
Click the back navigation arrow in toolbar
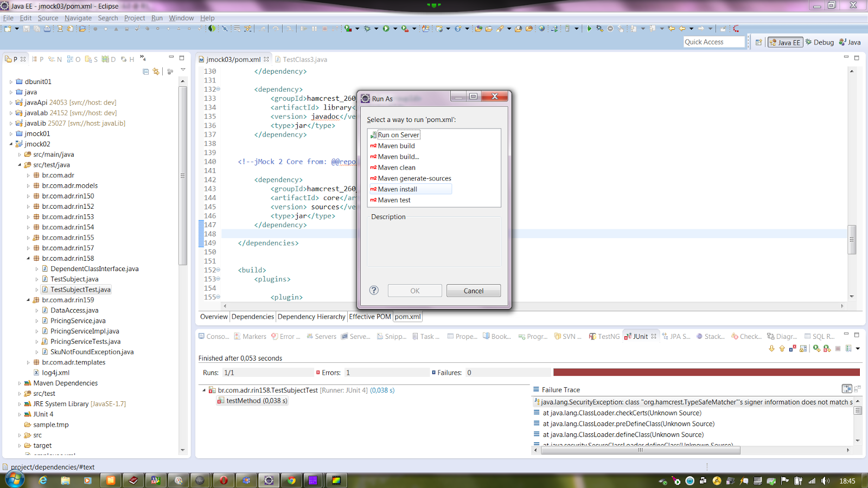coord(682,29)
